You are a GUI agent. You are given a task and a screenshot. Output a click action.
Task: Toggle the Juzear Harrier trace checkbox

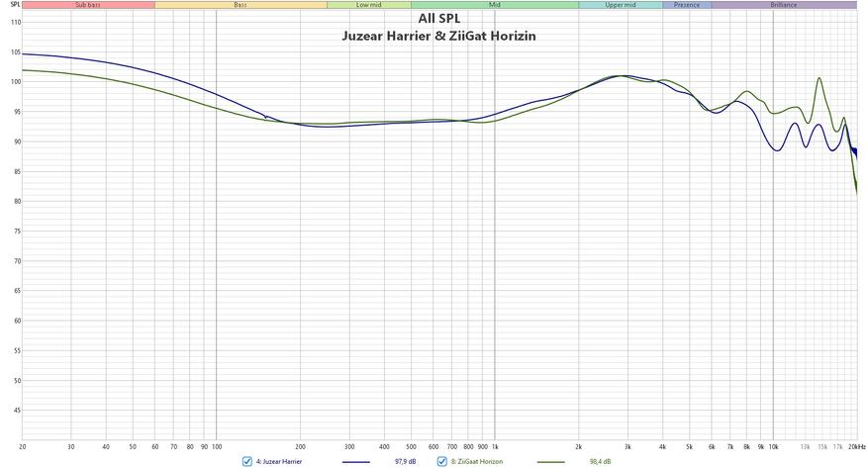(247, 461)
